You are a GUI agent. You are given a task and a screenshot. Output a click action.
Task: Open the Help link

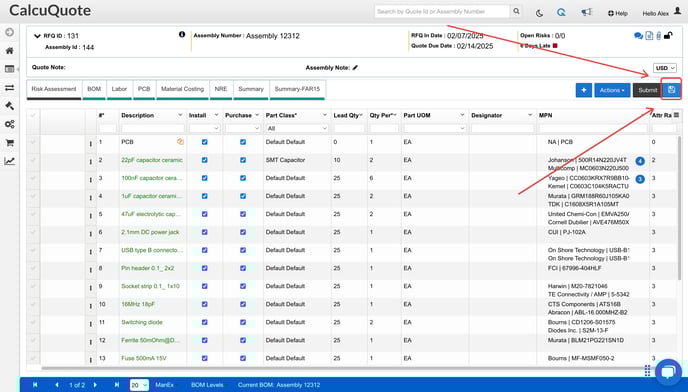[x=618, y=14]
